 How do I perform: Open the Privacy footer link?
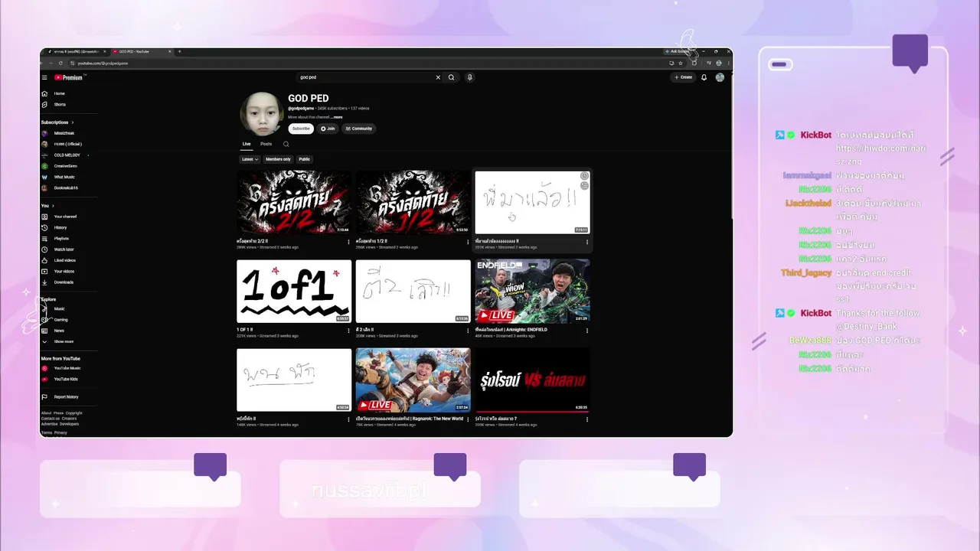coord(60,432)
